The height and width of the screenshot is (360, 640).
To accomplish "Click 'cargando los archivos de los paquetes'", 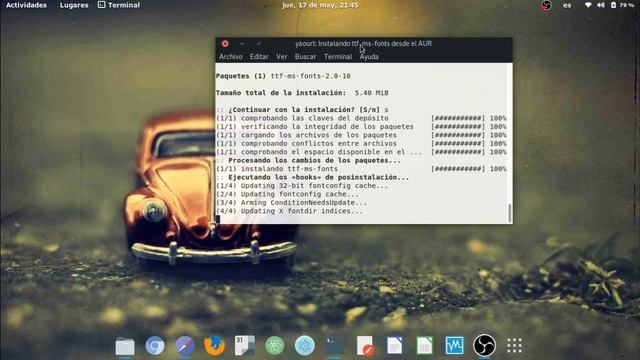I will [x=306, y=135].
